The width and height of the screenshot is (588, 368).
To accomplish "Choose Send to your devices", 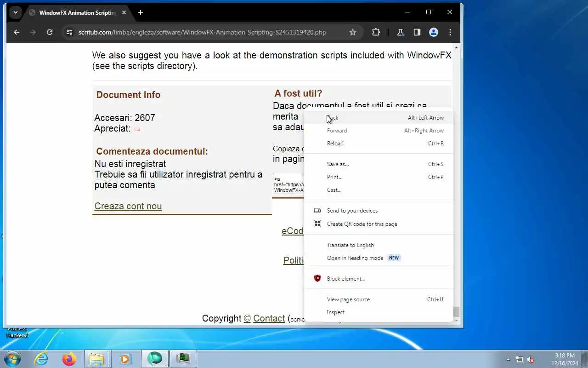I will pos(379,211).
